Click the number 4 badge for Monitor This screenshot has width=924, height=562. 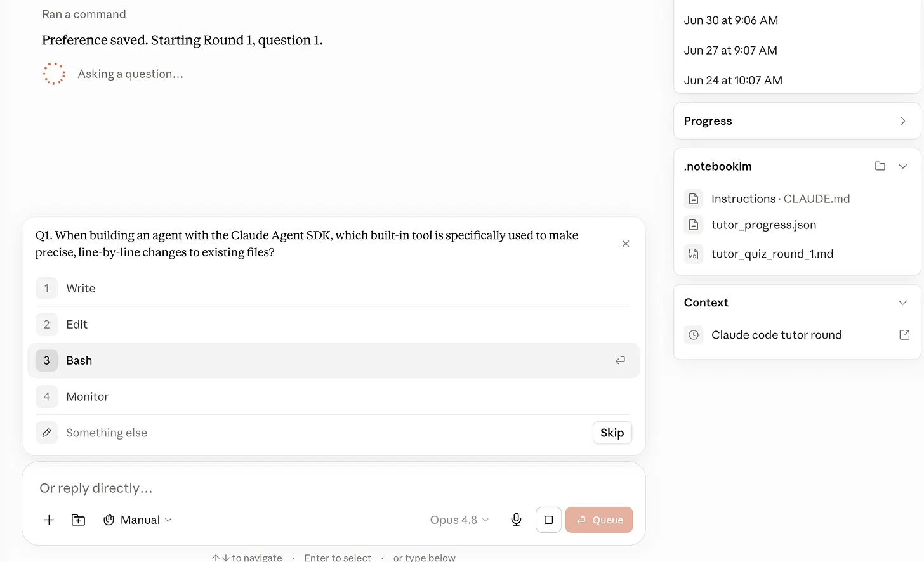46,396
